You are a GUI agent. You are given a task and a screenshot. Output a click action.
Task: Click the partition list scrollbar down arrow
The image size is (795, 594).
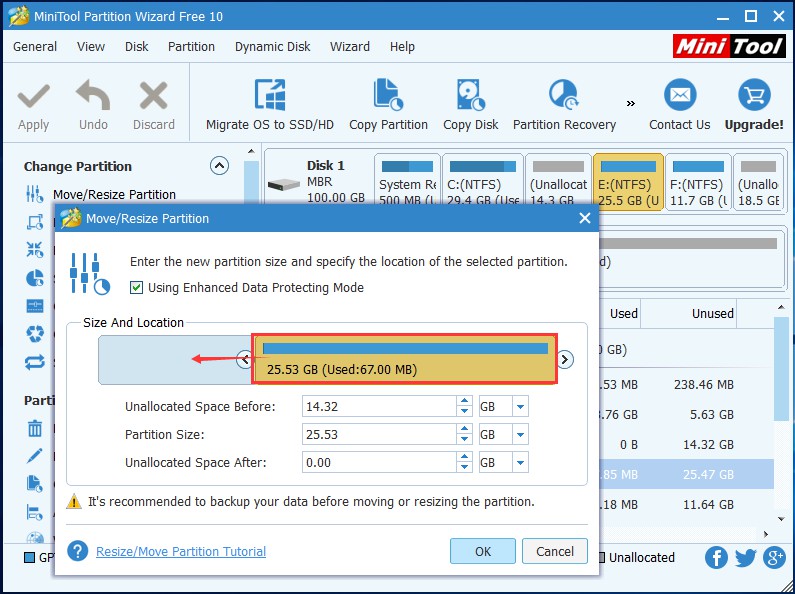point(781,518)
